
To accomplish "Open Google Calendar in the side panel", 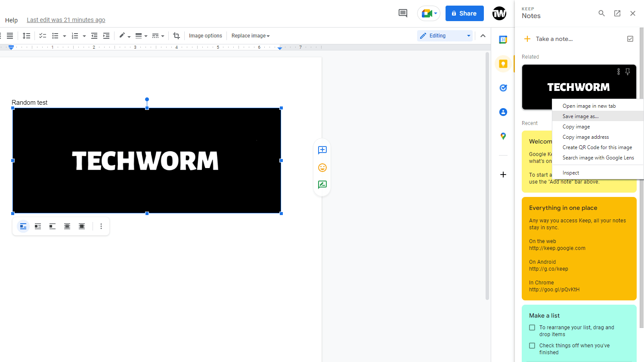I will pyautogui.click(x=503, y=40).
